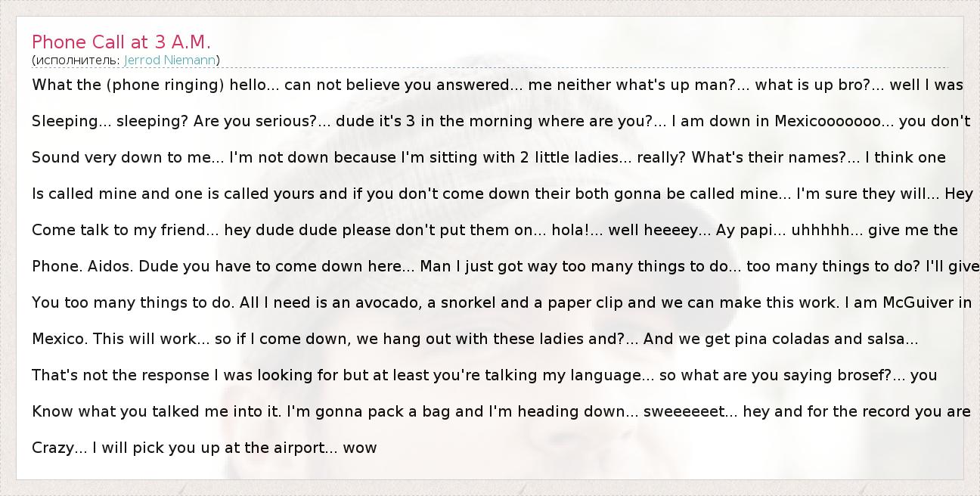
Task: Click the line starting 'You too many things to do'
Action: coord(501,302)
